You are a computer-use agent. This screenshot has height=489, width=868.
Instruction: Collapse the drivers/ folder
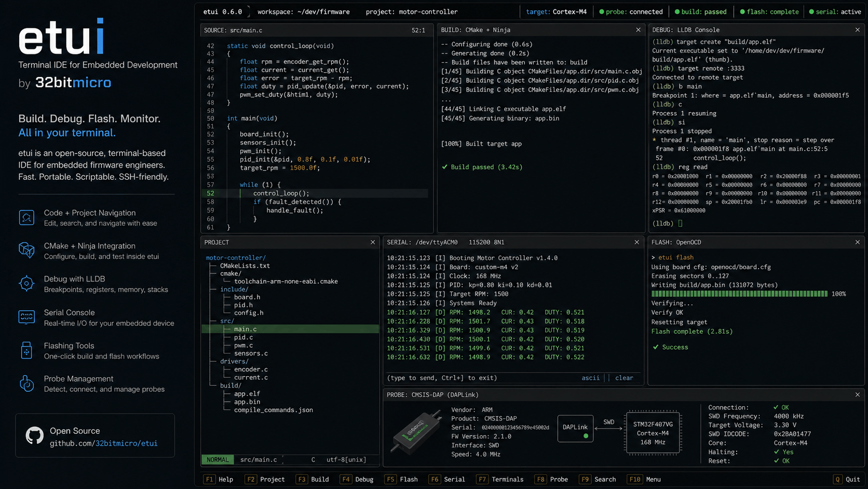(x=234, y=361)
